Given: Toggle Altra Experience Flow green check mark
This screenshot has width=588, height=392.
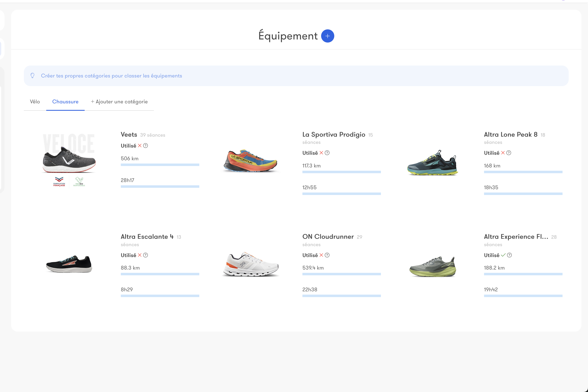Looking at the screenshot, I should [x=503, y=255].
